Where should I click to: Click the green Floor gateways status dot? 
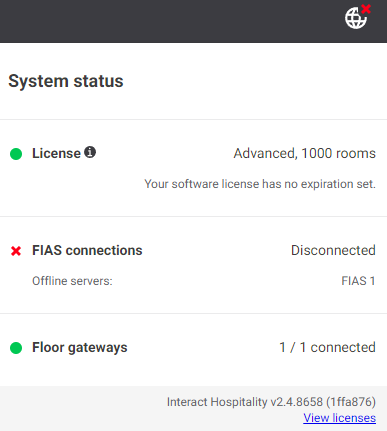tap(16, 348)
